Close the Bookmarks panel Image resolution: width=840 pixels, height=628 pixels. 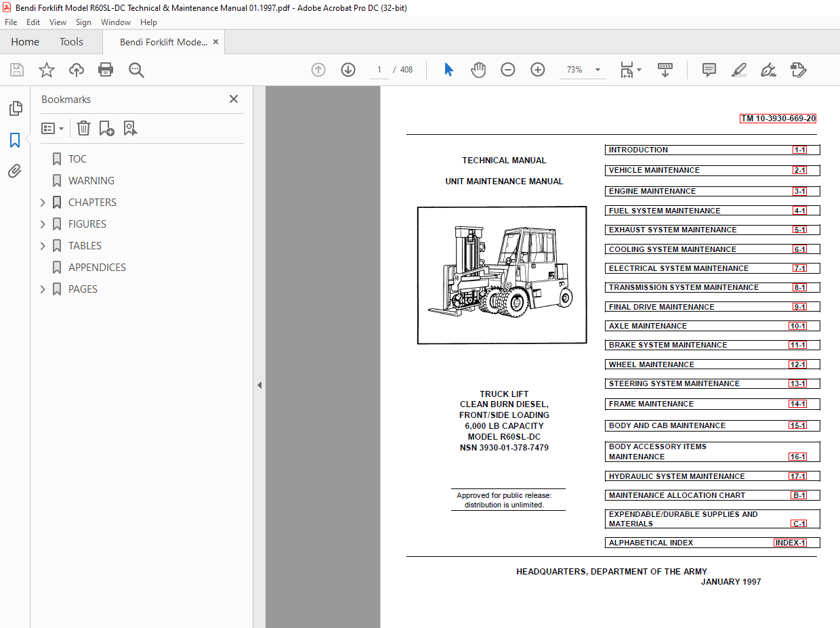[x=234, y=99]
